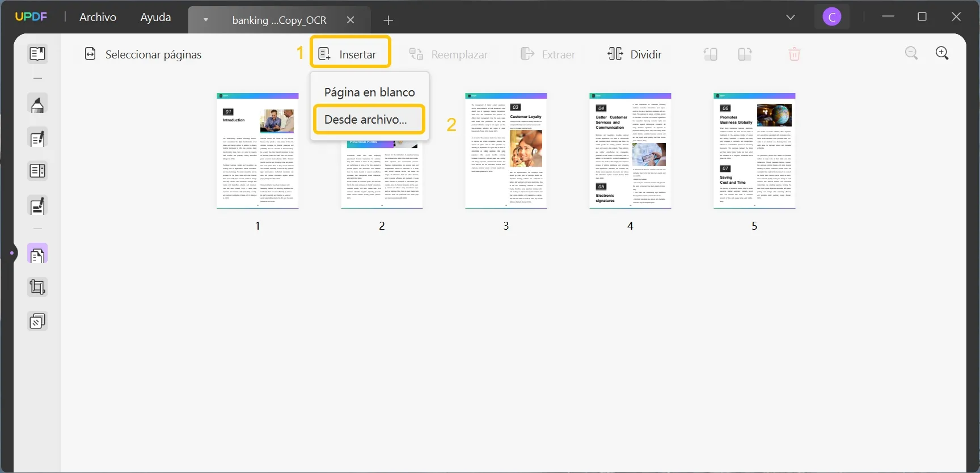Open the Watermark tool in sidebar

pyautogui.click(x=37, y=322)
